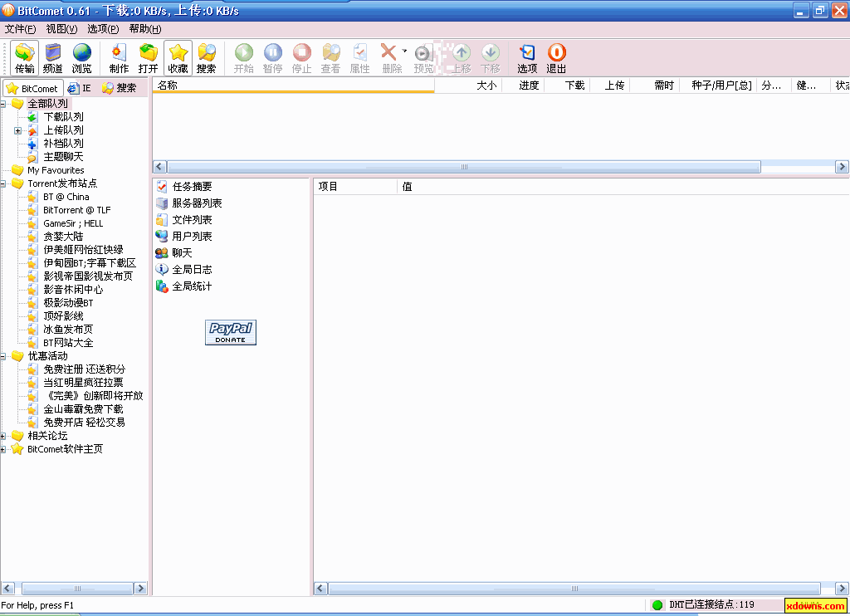Sort by the 大小 column header

(x=468, y=86)
